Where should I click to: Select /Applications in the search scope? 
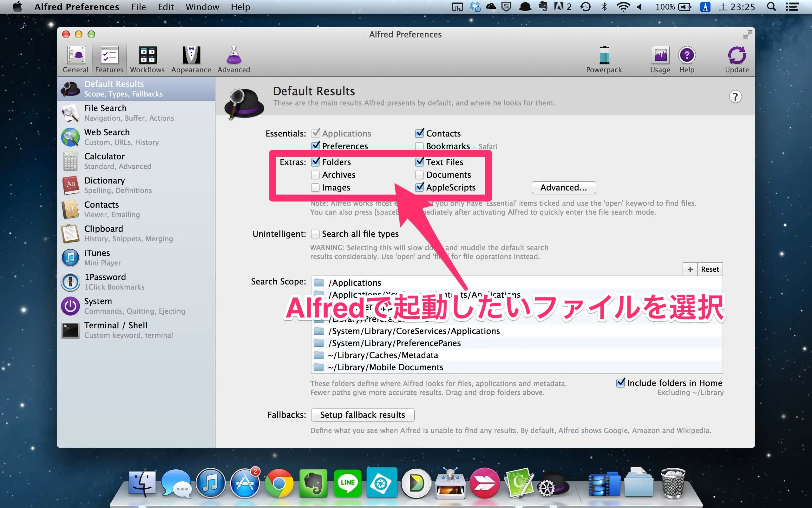click(517, 283)
